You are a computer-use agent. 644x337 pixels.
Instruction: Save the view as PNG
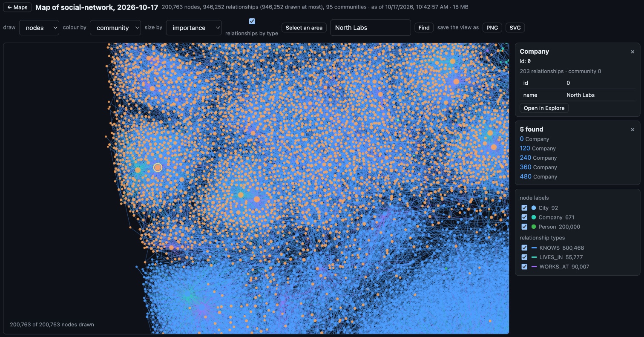[492, 28]
